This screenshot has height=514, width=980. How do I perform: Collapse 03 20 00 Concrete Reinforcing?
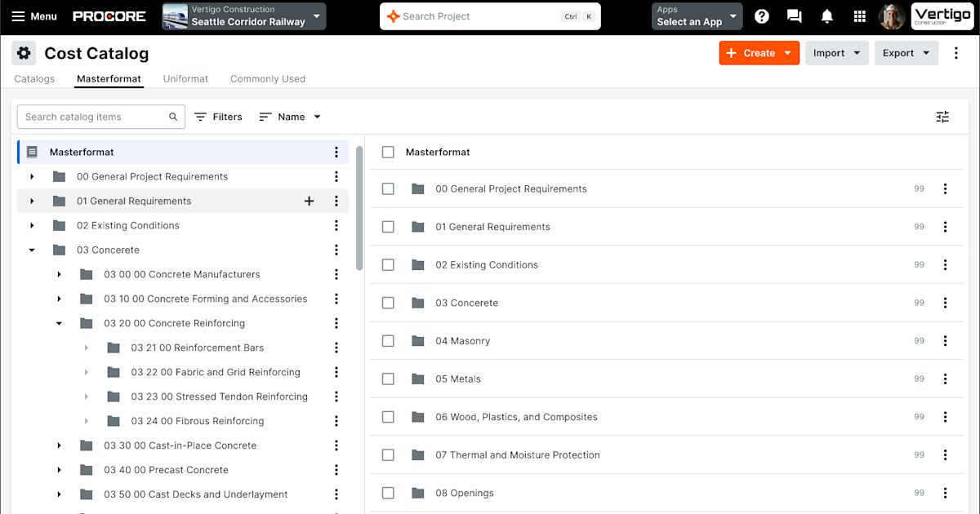pos(58,323)
